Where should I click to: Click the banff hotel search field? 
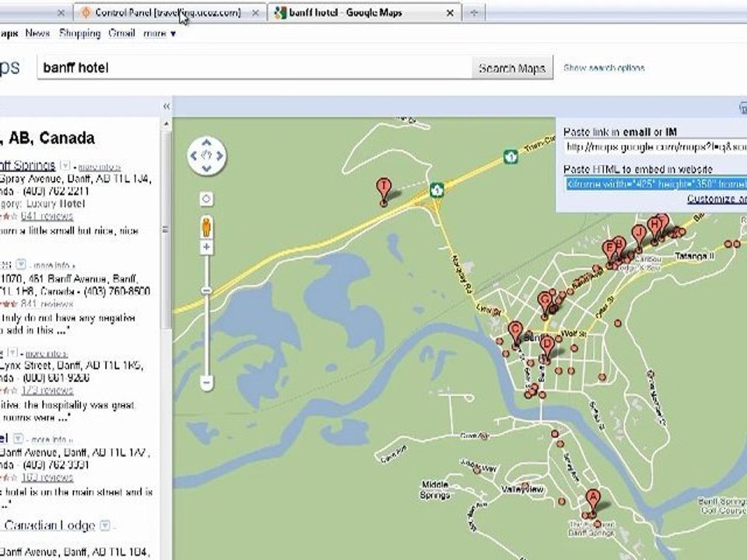(255, 68)
